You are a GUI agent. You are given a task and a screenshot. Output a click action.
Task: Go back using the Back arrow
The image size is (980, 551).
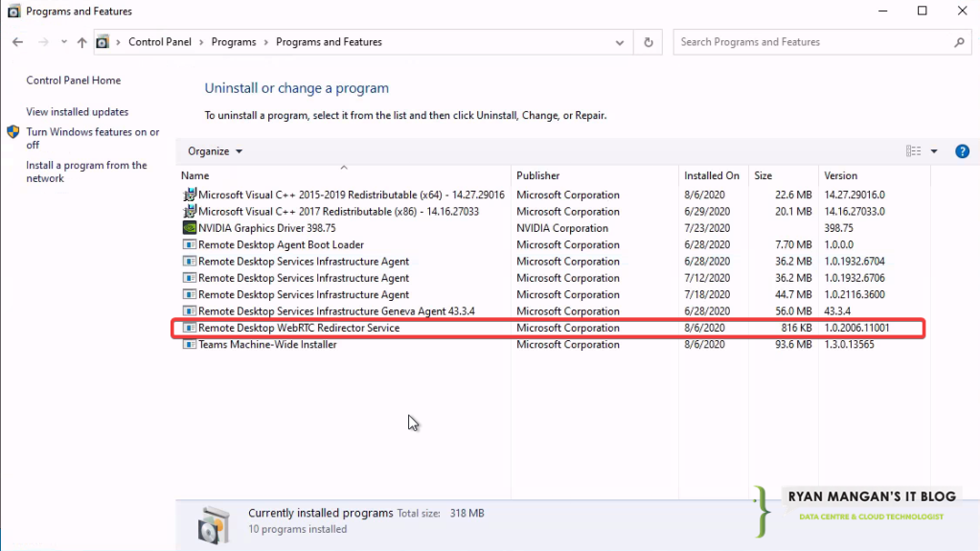coord(17,42)
